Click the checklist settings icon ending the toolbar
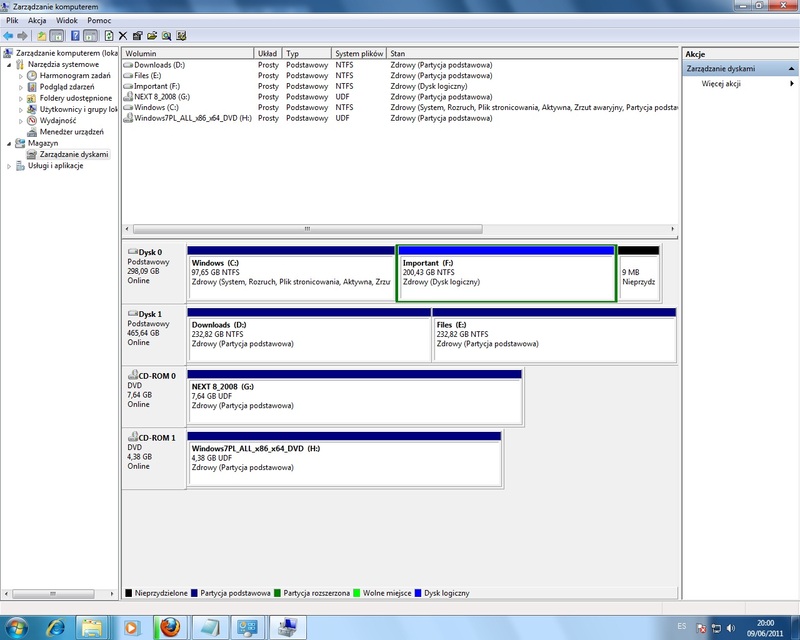This screenshot has width=800, height=640. click(181, 36)
